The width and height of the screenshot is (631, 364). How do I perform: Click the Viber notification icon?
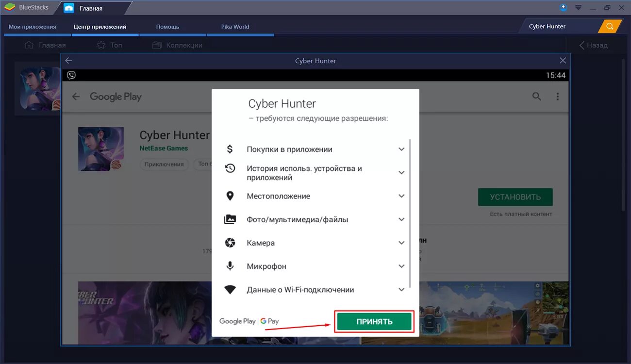pos(71,75)
